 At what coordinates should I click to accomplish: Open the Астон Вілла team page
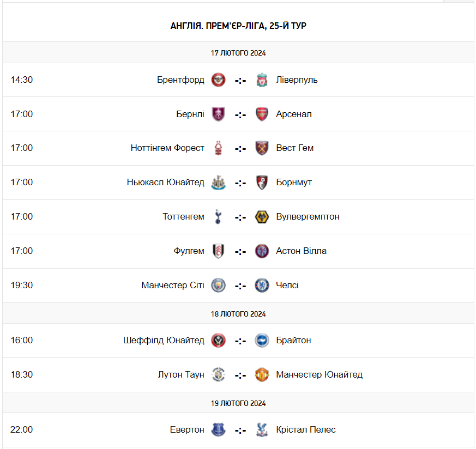point(302,251)
